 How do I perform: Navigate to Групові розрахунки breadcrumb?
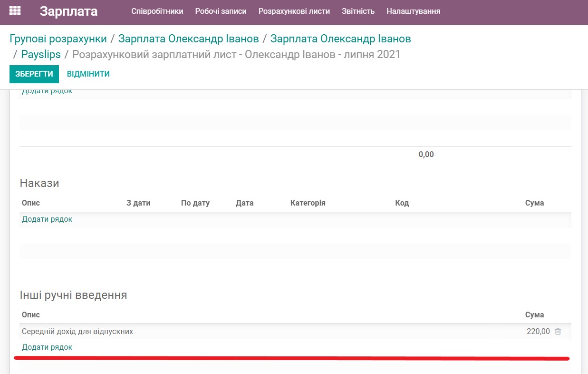pos(58,39)
